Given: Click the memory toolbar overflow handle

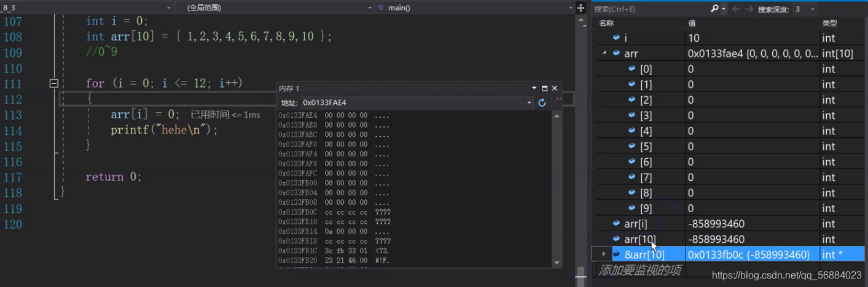Looking at the screenshot, I should tap(558, 100).
